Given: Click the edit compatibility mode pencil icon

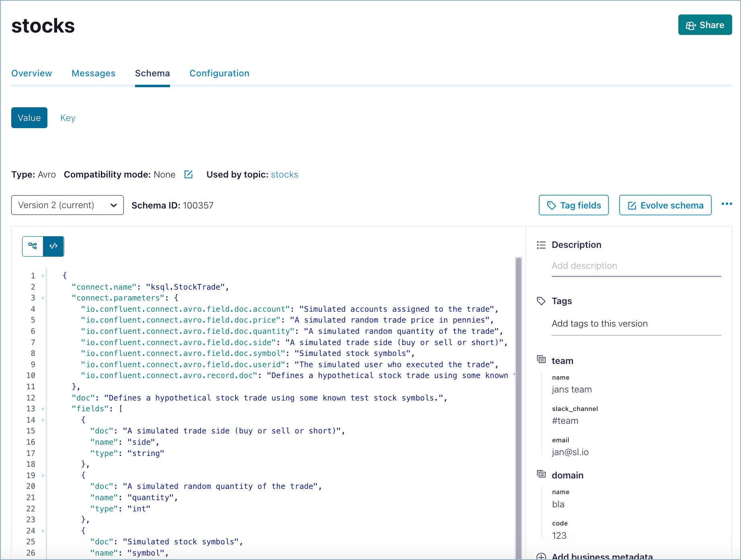Looking at the screenshot, I should (x=188, y=174).
